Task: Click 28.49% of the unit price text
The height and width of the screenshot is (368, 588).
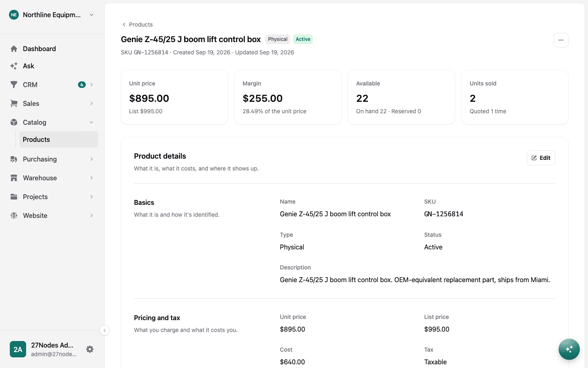Action: point(274,111)
